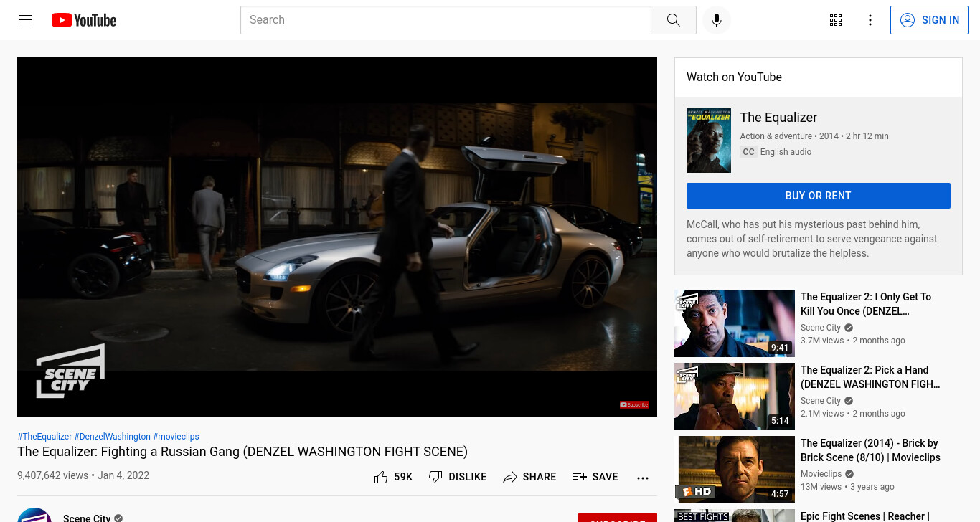Click the 59K likes count
This screenshot has height=522, width=980.
pos(403,477)
